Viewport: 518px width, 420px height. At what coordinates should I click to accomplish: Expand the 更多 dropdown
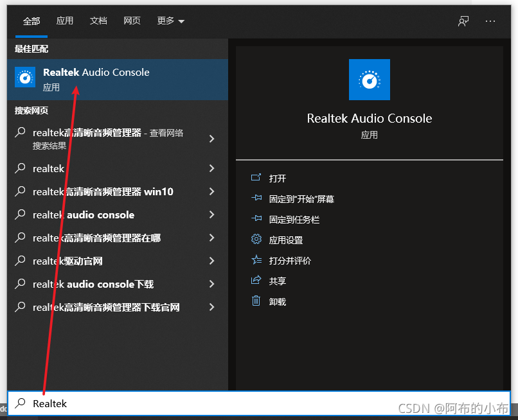tap(170, 21)
